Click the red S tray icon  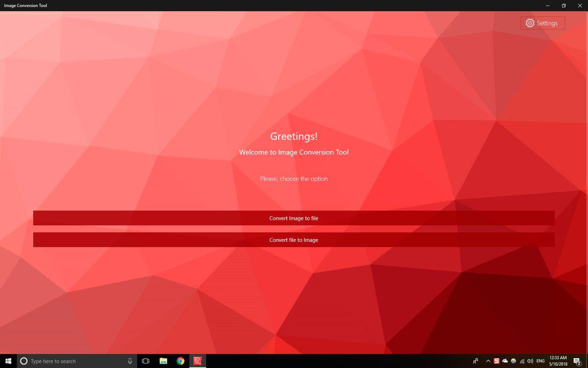(497, 361)
